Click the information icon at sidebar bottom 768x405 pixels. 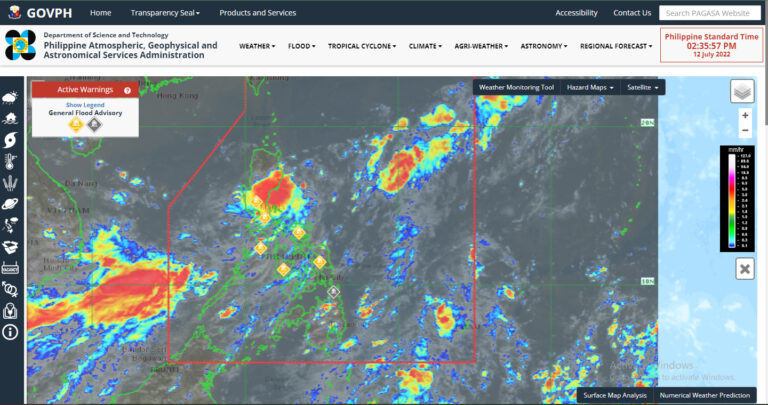[x=10, y=331]
